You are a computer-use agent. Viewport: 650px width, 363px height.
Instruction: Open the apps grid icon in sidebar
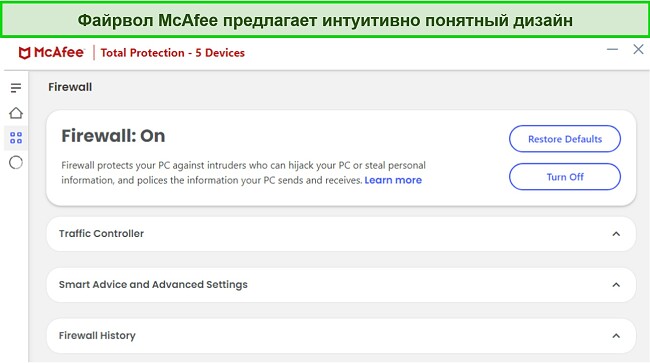(x=16, y=138)
